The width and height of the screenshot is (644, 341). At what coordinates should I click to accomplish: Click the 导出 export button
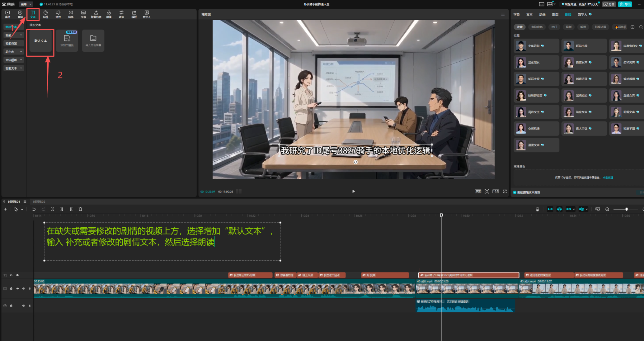[x=626, y=4]
